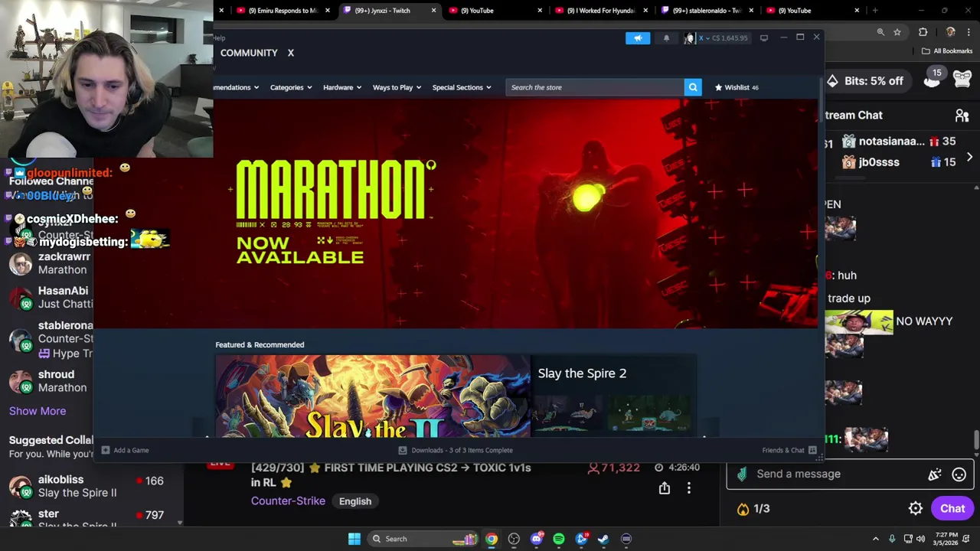Open the All Bookmarks folder
The height and width of the screenshot is (551, 980).
[947, 51]
